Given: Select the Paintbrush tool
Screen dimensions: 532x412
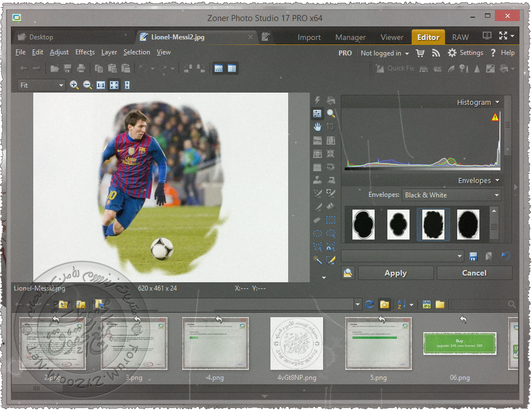Looking at the screenshot, I should point(317,207).
